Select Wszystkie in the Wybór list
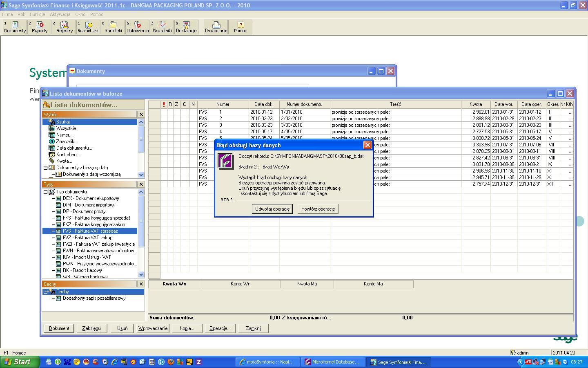Image resolution: width=588 pixels, height=368 pixels. coord(66,128)
